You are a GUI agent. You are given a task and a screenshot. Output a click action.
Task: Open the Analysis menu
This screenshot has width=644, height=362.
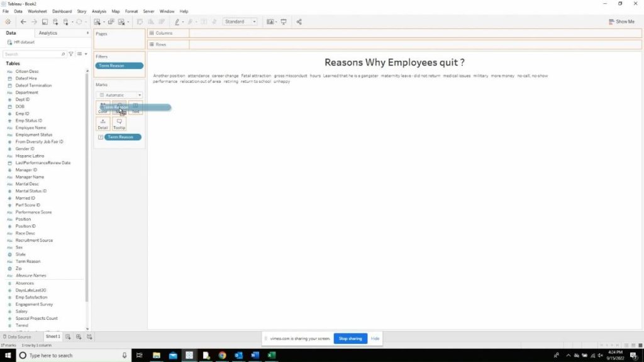(x=99, y=11)
